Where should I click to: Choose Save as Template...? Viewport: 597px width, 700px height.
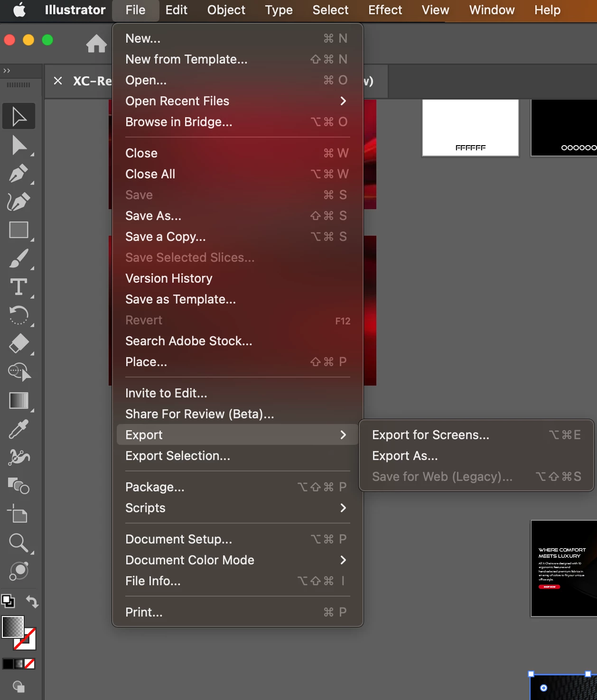pyautogui.click(x=237, y=299)
